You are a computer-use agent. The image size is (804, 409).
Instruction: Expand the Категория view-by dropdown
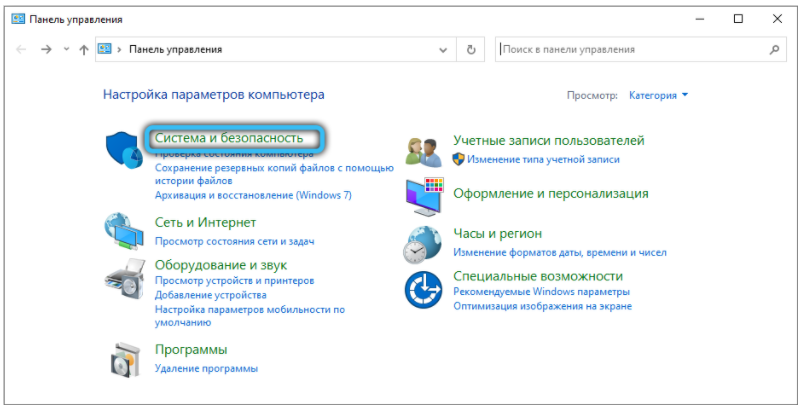(x=659, y=95)
